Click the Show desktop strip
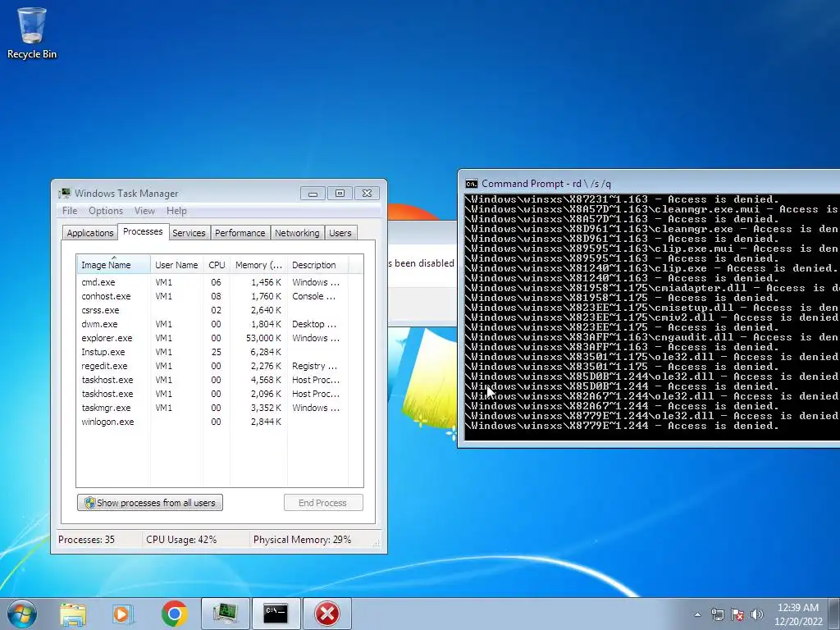Image resolution: width=840 pixels, height=630 pixels. tap(834, 614)
